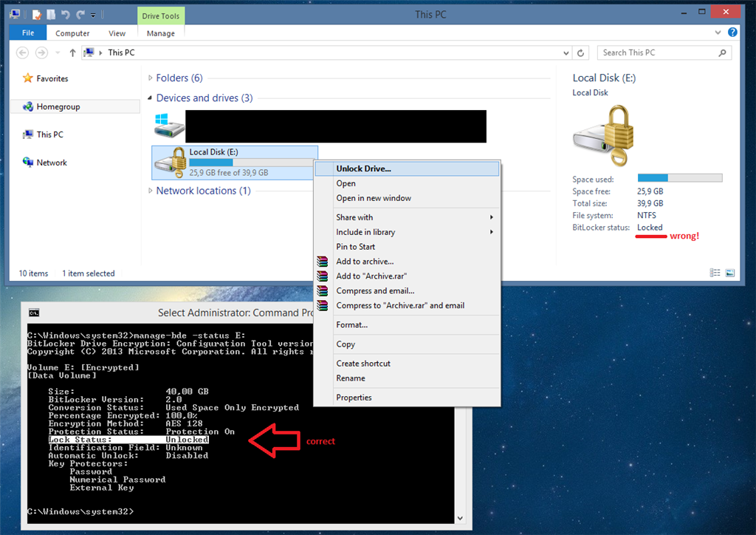Open Properties from the context menu
Viewport: 756px width, 535px height.
tap(407, 398)
